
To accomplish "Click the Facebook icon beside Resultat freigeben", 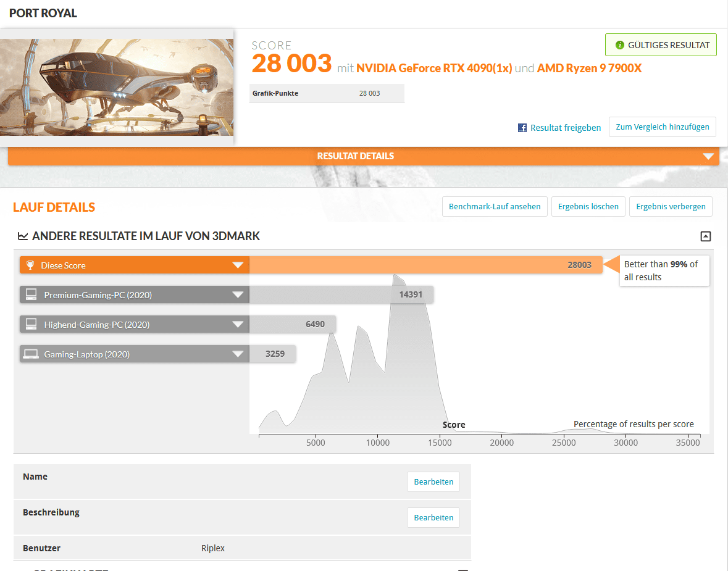I will pyautogui.click(x=522, y=128).
